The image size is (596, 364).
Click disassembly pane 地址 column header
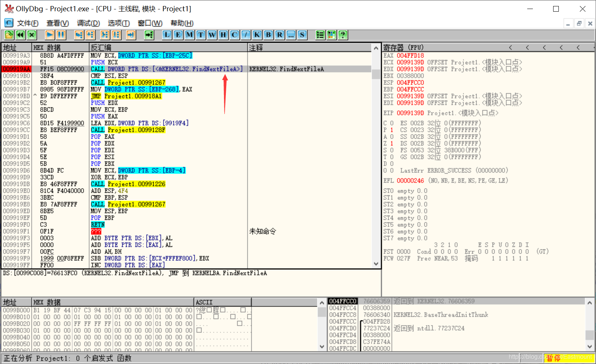pos(17,47)
